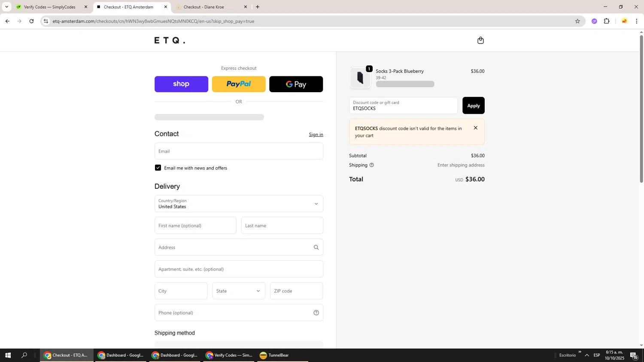Open the shopping bag cart icon
644x362 pixels.
[480, 40]
